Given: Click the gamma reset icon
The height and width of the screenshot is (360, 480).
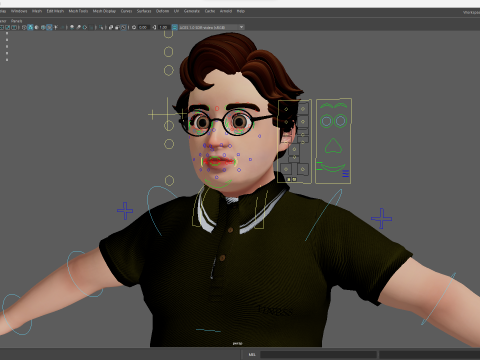Looking at the screenshot, I should click(154, 27).
